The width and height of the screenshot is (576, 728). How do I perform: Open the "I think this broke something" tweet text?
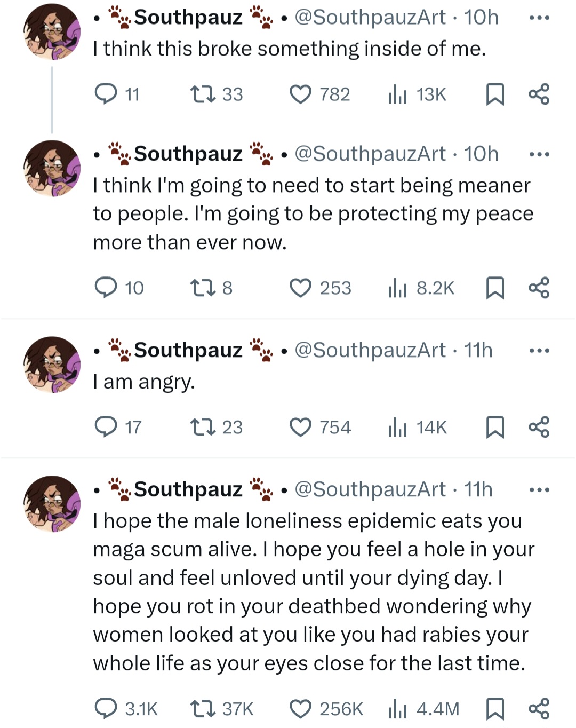coord(289,49)
